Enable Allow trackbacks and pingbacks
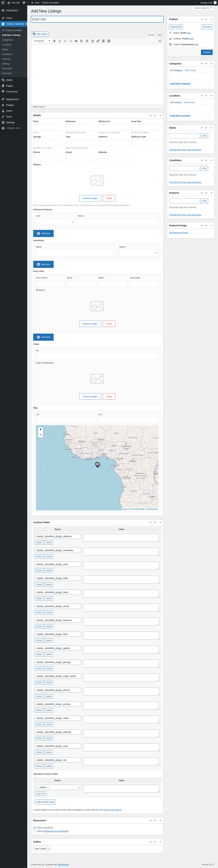Viewport: 218px width, 868px height. [x=35, y=831]
